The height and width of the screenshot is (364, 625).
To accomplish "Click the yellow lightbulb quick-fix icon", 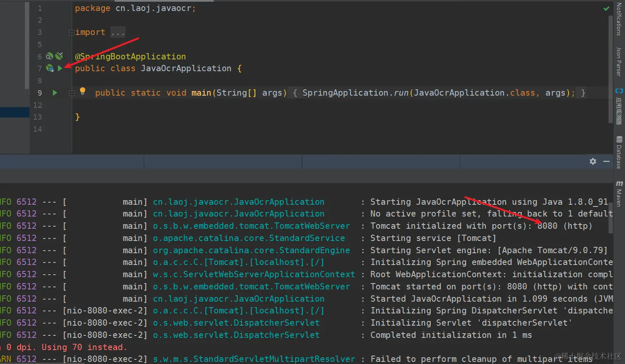I will (83, 91).
